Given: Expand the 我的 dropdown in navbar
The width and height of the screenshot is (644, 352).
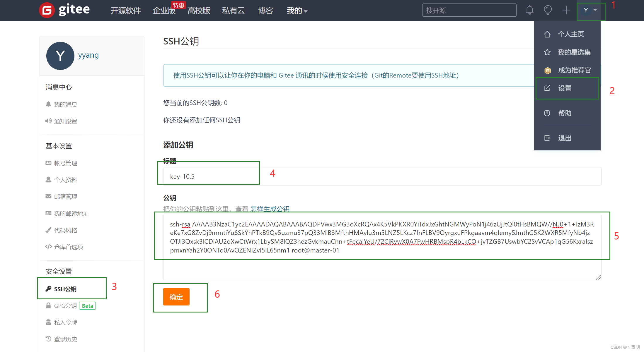Looking at the screenshot, I should point(297,11).
